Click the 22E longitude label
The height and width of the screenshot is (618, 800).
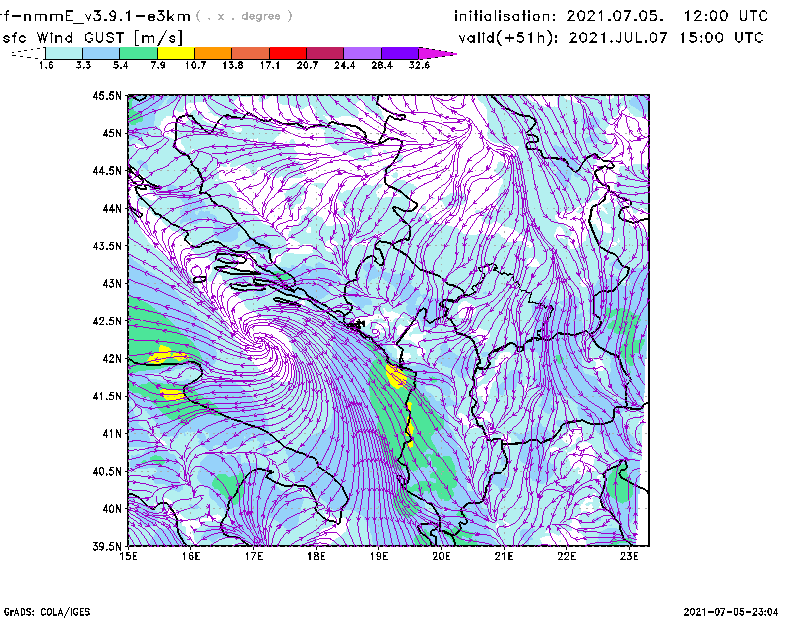tap(566, 556)
